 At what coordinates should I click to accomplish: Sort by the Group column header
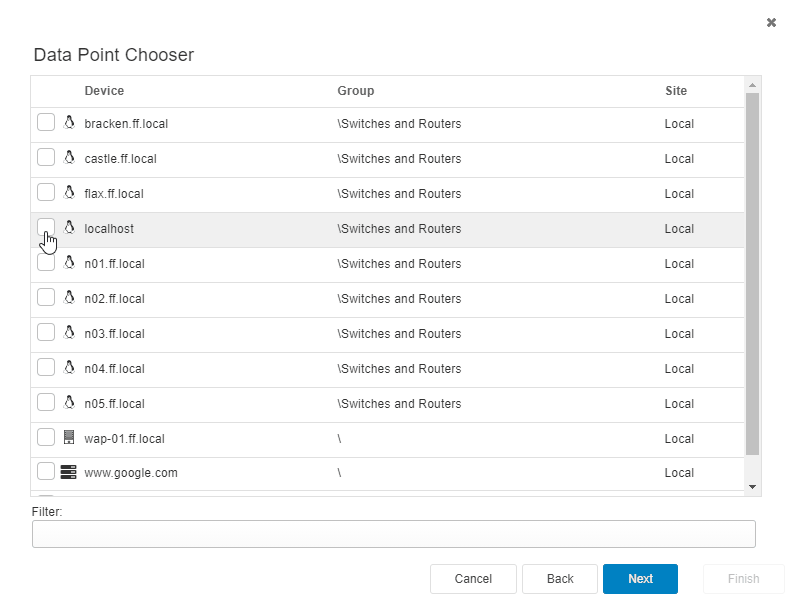pos(355,91)
